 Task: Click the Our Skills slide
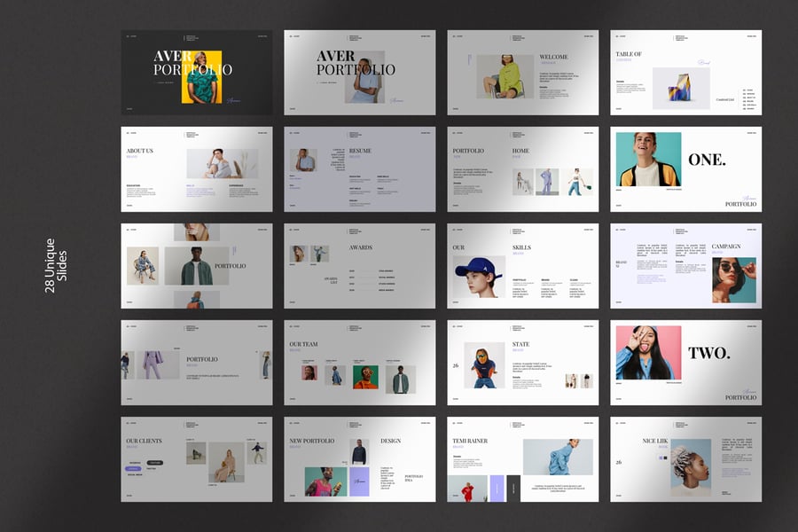tap(522, 266)
